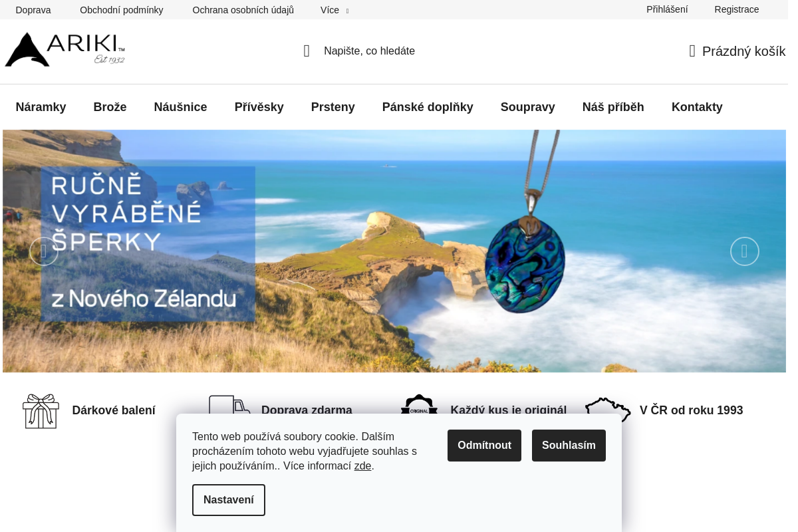Image resolution: width=798 pixels, height=532 pixels.
Task: Go to previous banner slide arrow
Action: coord(44,251)
